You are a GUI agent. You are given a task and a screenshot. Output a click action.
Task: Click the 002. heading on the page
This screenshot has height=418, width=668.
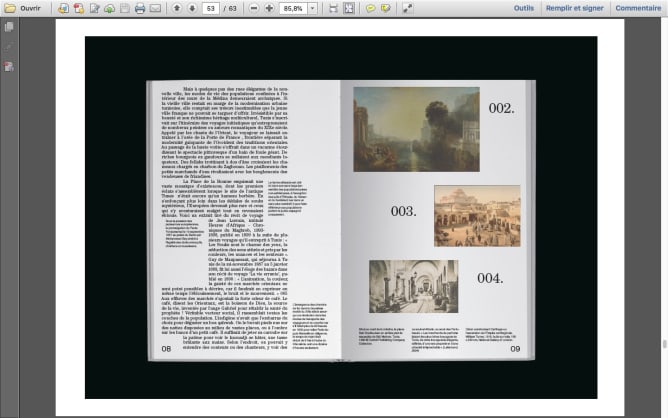click(x=501, y=108)
